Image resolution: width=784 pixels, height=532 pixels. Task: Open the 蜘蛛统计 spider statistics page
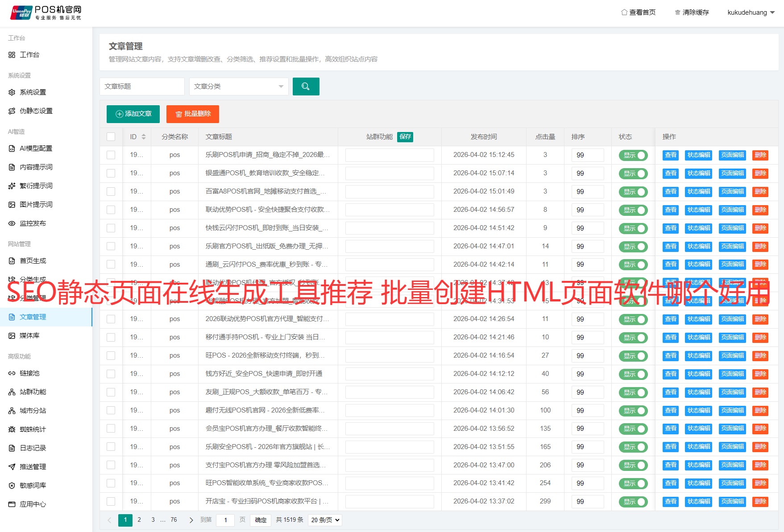pos(30,429)
